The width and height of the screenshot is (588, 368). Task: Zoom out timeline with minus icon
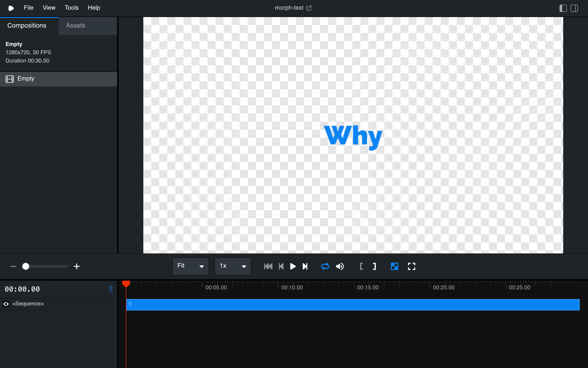click(13, 266)
